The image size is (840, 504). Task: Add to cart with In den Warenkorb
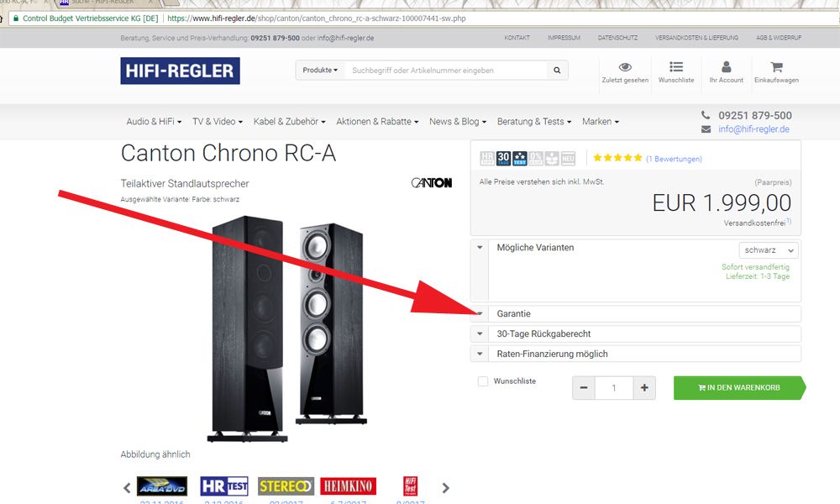[x=739, y=388]
